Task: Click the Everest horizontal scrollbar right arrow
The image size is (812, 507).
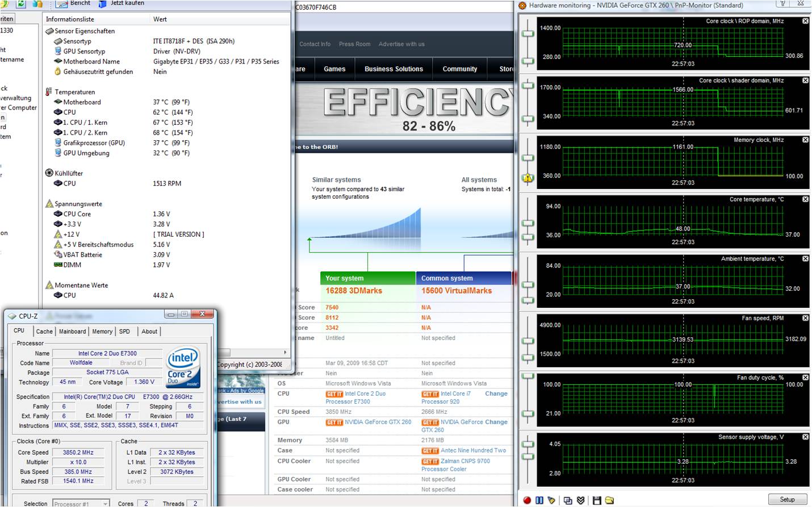Action: [285, 353]
